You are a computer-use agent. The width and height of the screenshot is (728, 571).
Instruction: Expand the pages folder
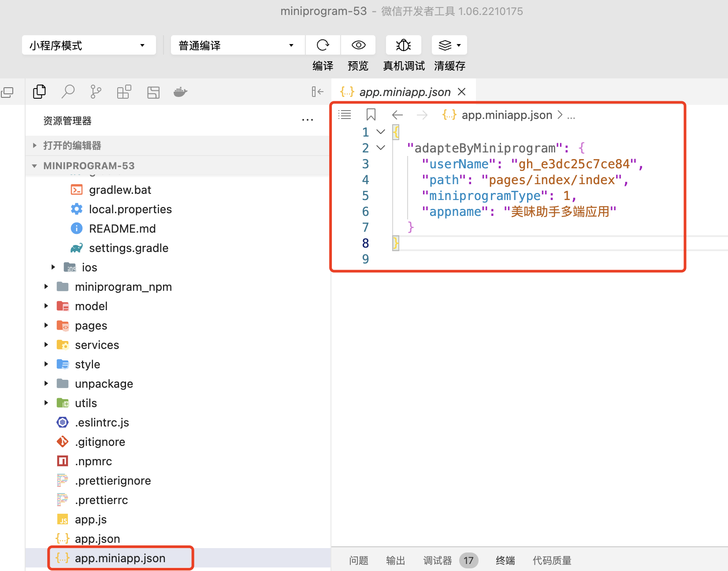[91, 326]
